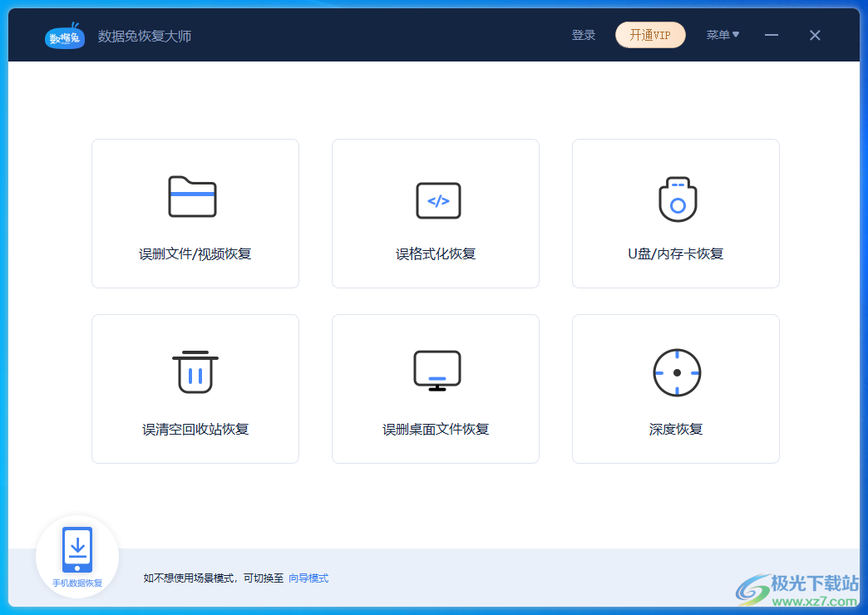Open 手机数据恢复 phone icon at bottom left

coord(77,549)
